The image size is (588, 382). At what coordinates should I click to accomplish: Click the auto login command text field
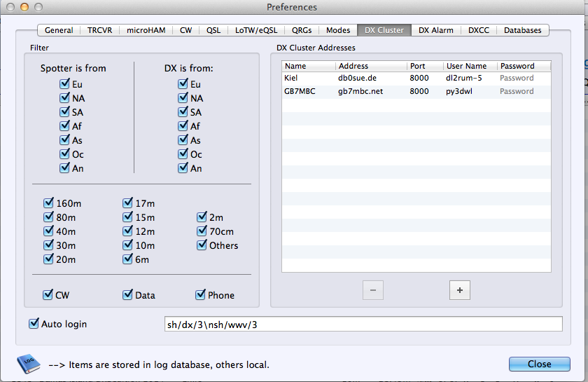tap(362, 324)
